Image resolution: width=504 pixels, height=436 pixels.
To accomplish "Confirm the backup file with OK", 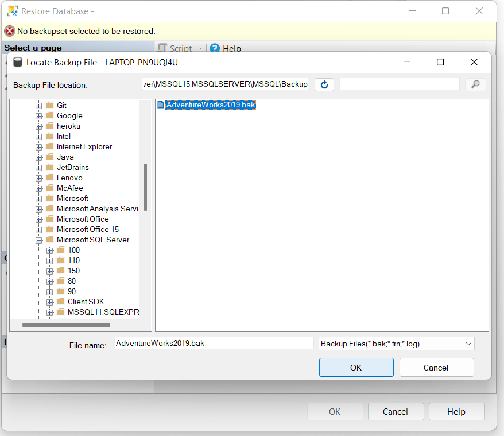I will (x=356, y=367).
